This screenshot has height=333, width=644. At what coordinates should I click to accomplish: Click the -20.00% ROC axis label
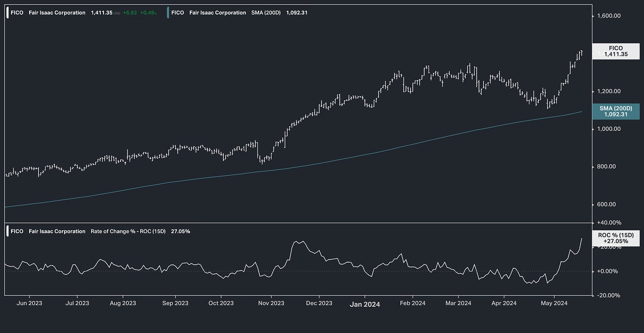coord(609,295)
